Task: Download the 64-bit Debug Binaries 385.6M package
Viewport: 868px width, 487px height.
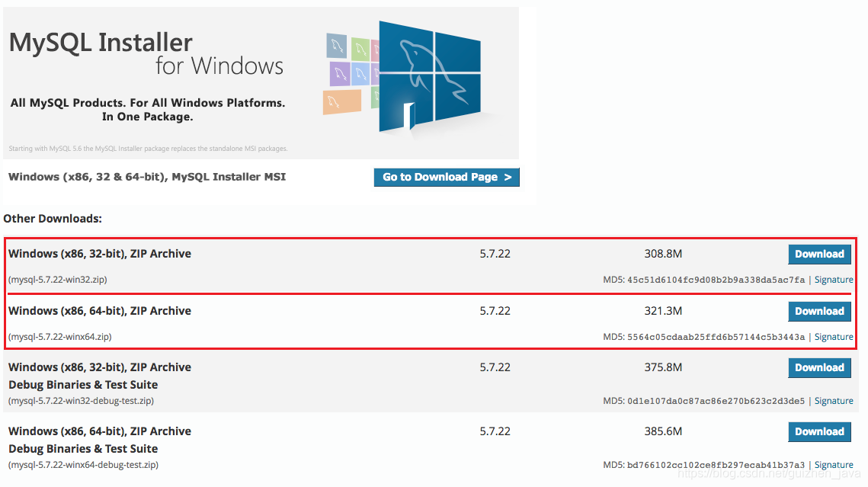Action: point(819,431)
